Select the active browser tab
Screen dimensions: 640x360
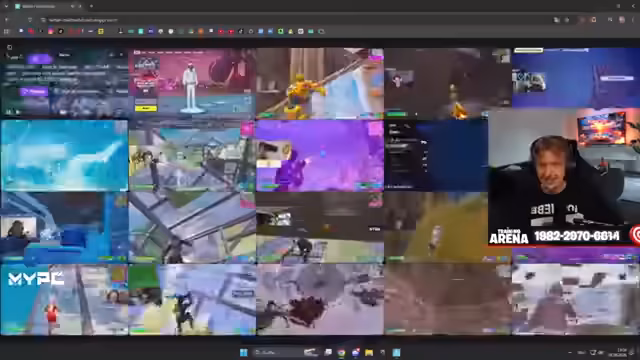click(x=46, y=6)
